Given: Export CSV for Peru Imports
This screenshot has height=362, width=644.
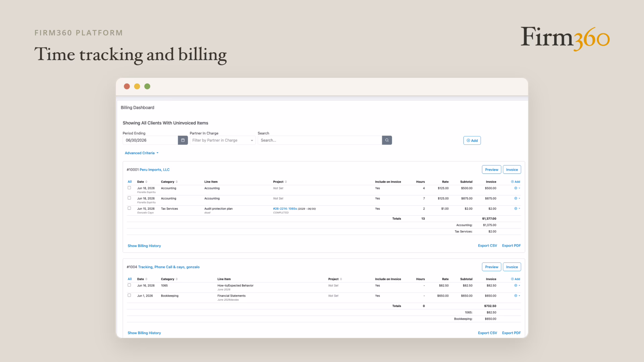Looking at the screenshot, I should 487,246.
